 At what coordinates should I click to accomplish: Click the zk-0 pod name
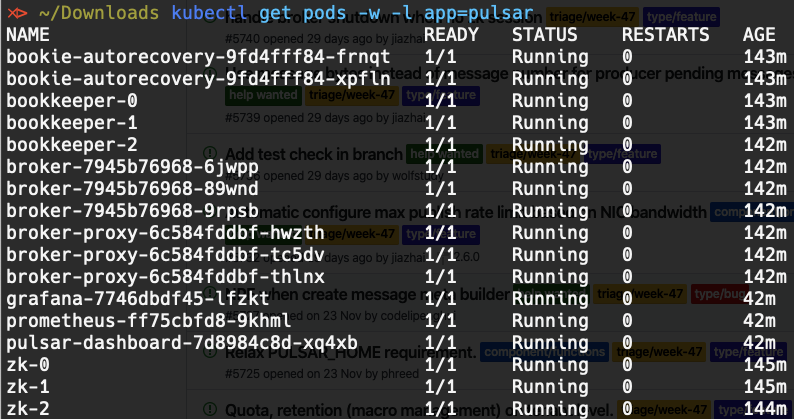[28, 365]
